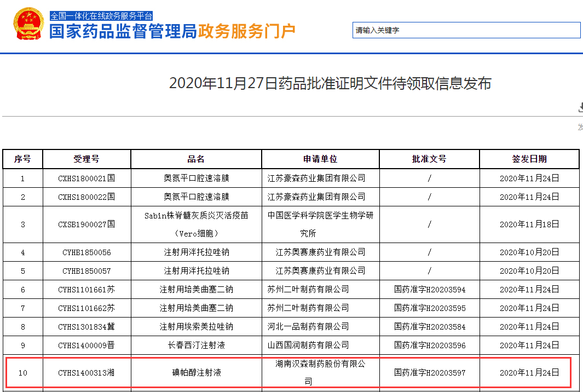Click the keyword search input field

tap(466, 30)
